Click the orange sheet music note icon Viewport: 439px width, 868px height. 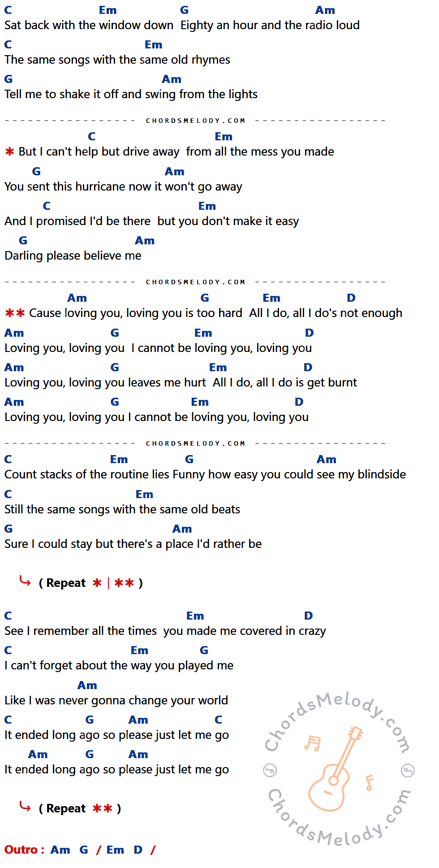pyautogui.click(x=312, y=743)
